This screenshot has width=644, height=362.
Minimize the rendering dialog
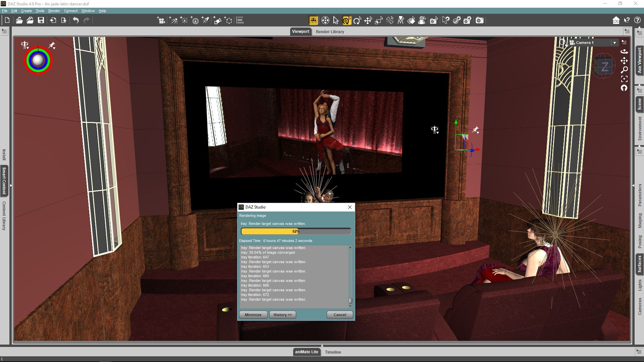pyautogui.click(x=253, y=315)
